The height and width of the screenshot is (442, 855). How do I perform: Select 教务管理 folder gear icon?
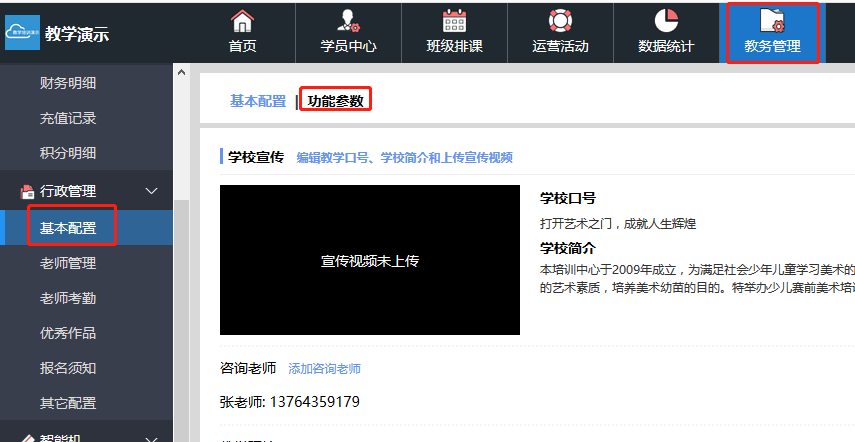coord(772,20)
